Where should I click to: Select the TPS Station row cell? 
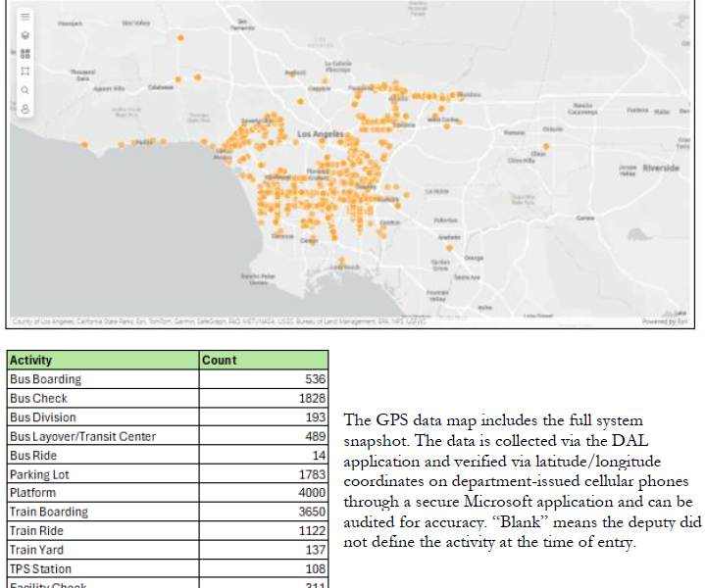[x=103, y=568]
